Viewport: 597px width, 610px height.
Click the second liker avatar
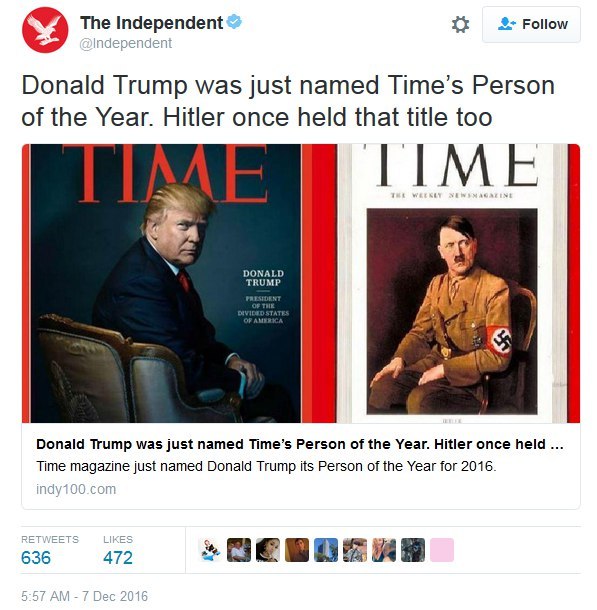(239, 550)
